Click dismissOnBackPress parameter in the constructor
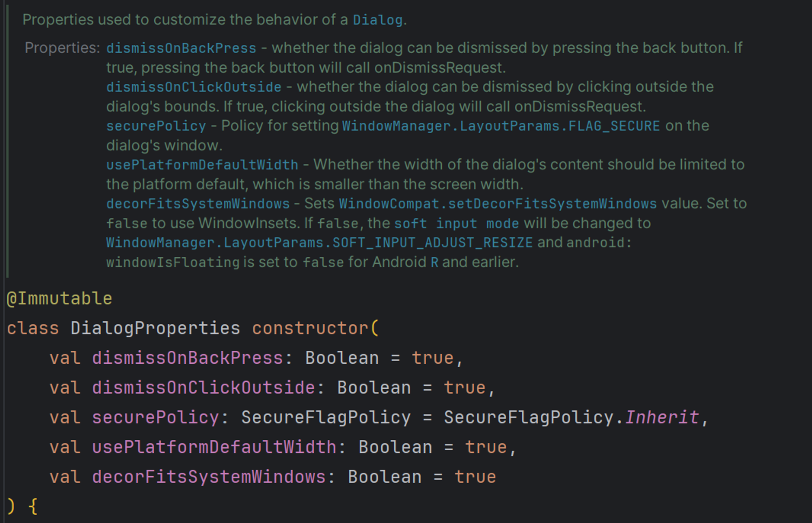The height and width of the screenshot is (523, 812). [187, 358]
